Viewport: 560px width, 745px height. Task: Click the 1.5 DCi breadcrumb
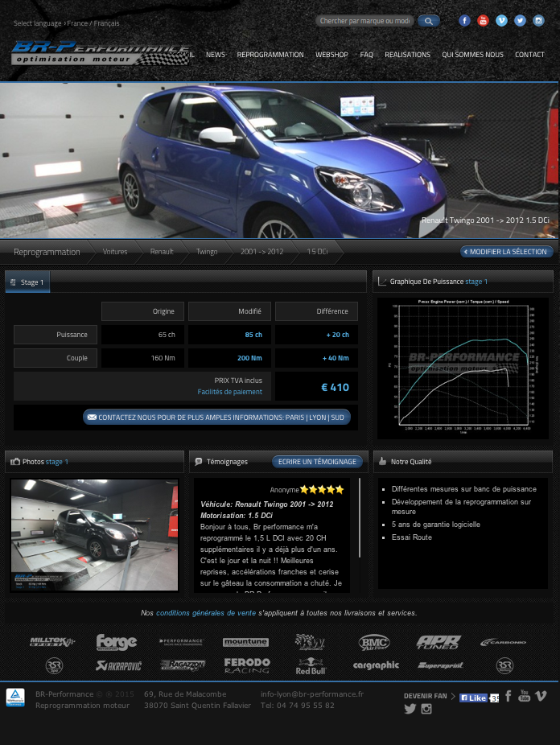pos(317,252)
